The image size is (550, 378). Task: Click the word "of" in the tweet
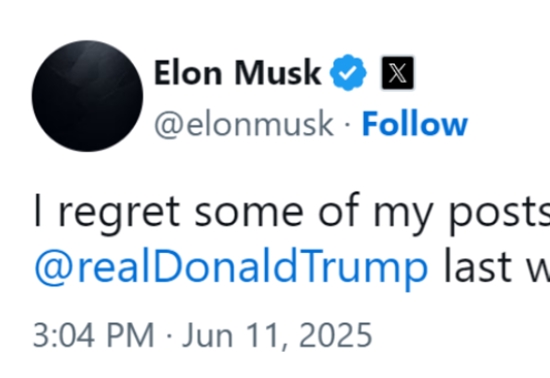pyautogui.click(x=339, y=210)
